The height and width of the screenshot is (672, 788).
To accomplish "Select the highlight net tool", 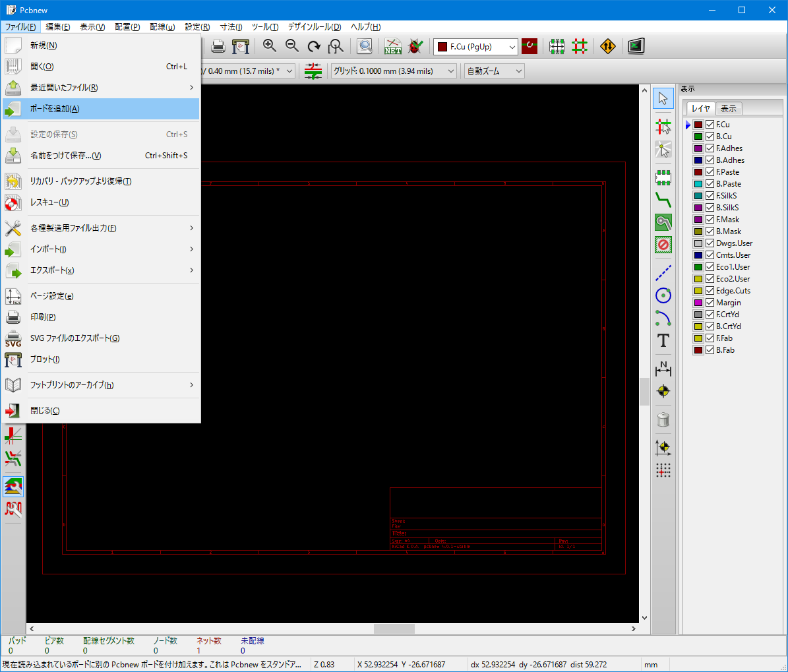I will tap(663, 149).
